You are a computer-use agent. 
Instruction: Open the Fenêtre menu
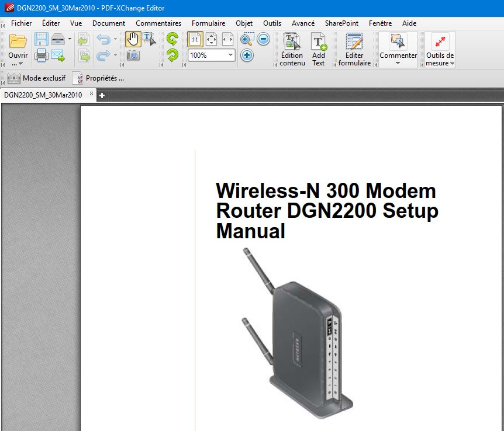380,23
